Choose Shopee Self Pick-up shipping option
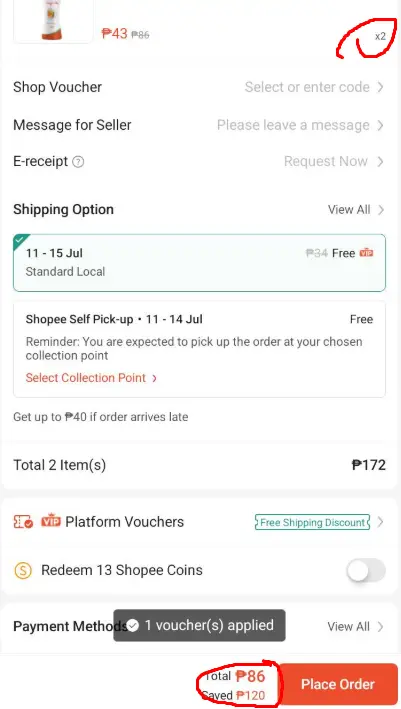Viewport: 401px width, 709px height. click(x=199, y=349)
